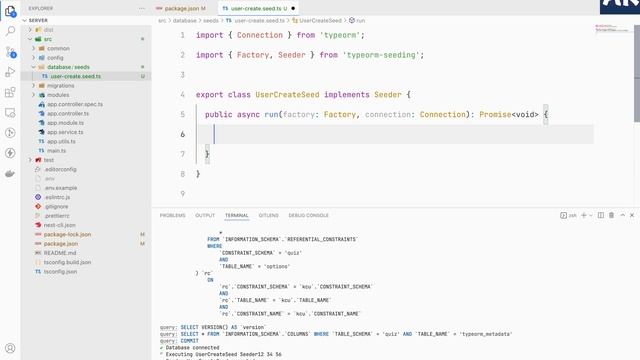This screenshot has height=360, width=640.
Task: Switch to the PROBLEMS panel tab
Action: tap(172, 215)
